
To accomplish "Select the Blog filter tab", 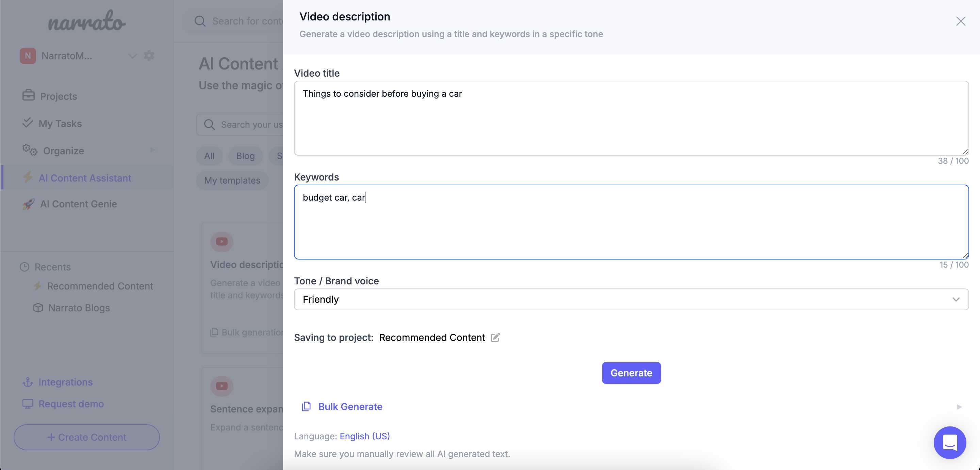I will tap(245, 156).
